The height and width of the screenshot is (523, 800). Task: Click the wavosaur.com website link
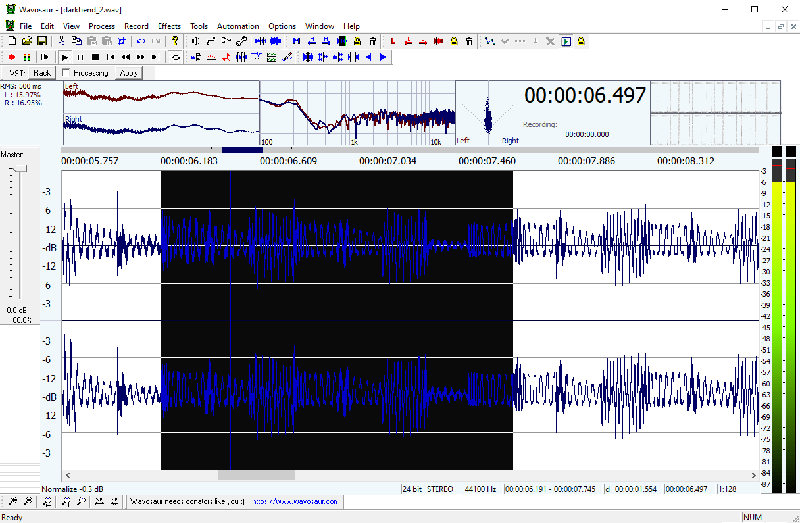(x=296, y=502)
